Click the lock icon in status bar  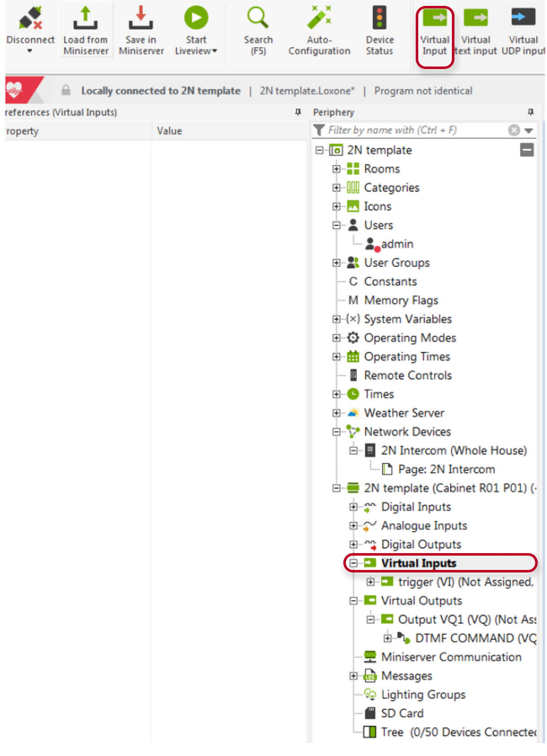pos(66,90)
